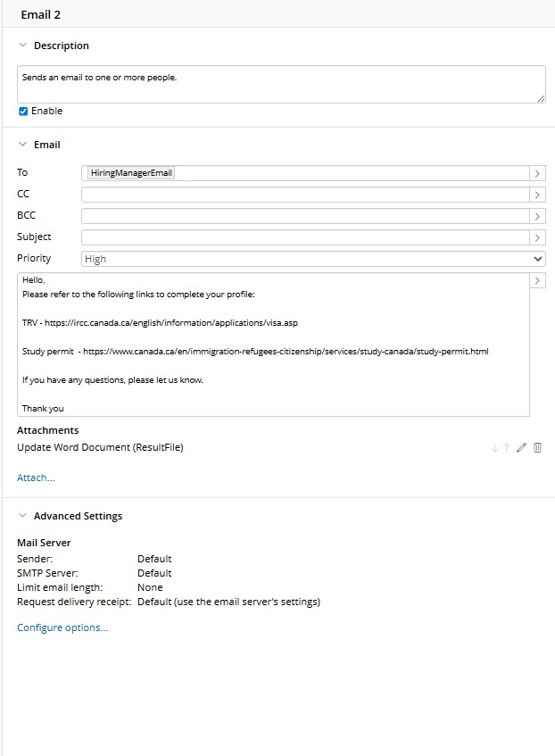Edit the Update Word Document attachment

point(521,448)
